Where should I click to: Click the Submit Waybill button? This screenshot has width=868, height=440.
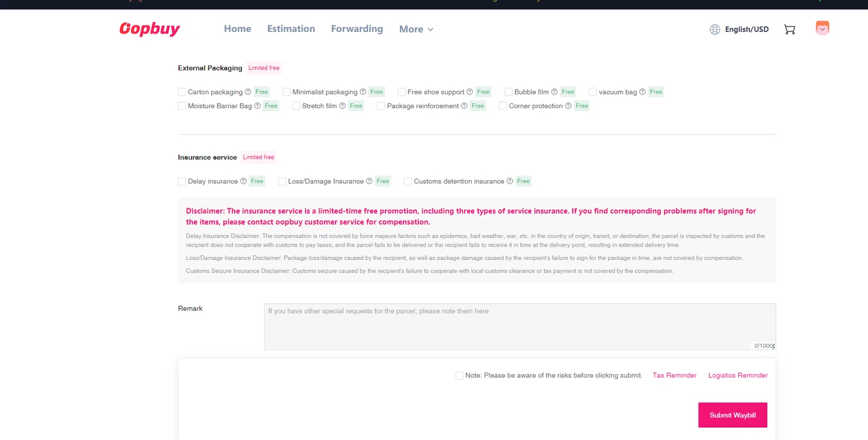coord(733,415)
